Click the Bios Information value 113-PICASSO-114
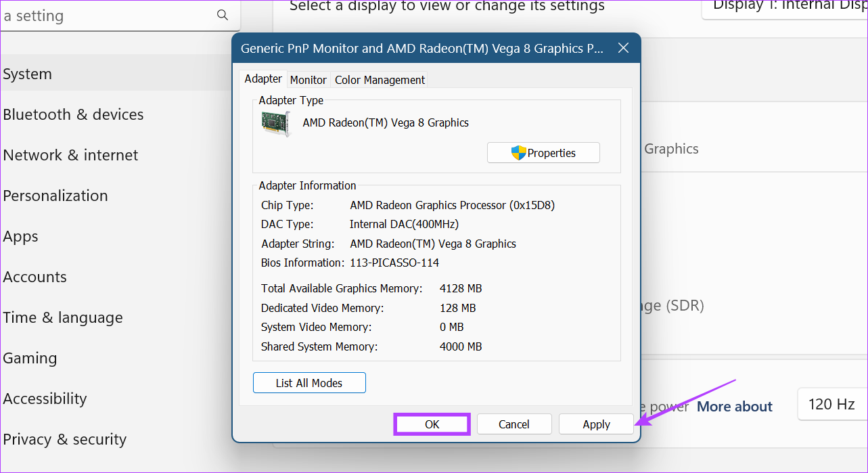868x473 pixels. pos(394,263)
